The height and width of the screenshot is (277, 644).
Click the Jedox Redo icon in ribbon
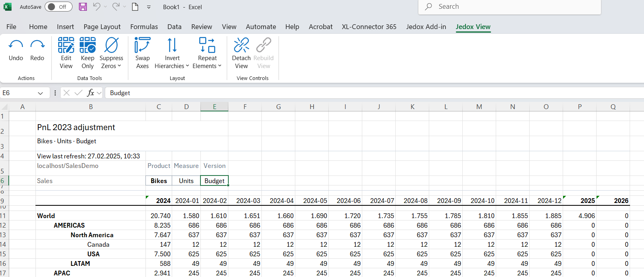coord(37,45)
